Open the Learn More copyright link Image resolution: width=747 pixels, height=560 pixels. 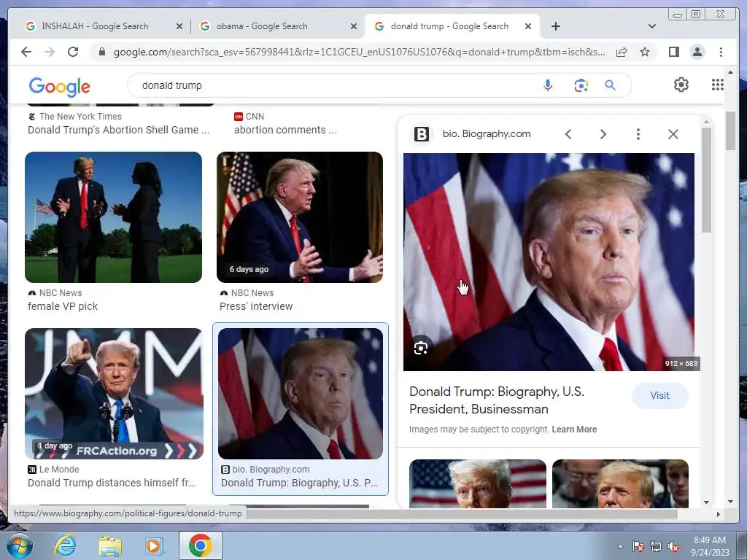[x=574, y=429]
